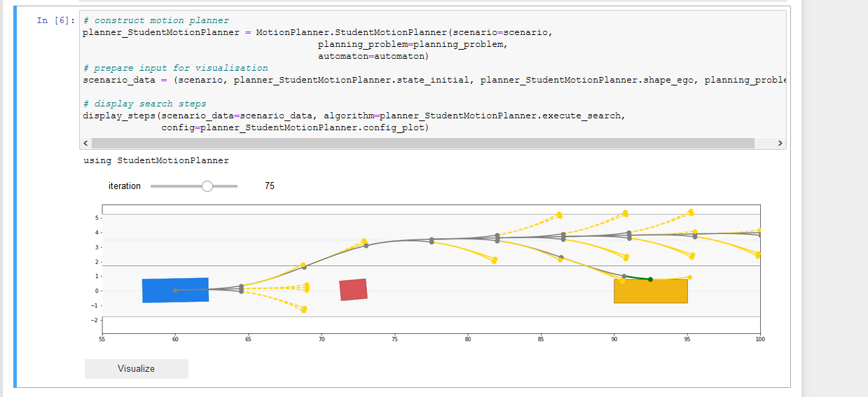Viewport: 868px width, 397px height.
Task: Place cursor on "# prepare input for visualization" comment
Action: coord(175,68)
